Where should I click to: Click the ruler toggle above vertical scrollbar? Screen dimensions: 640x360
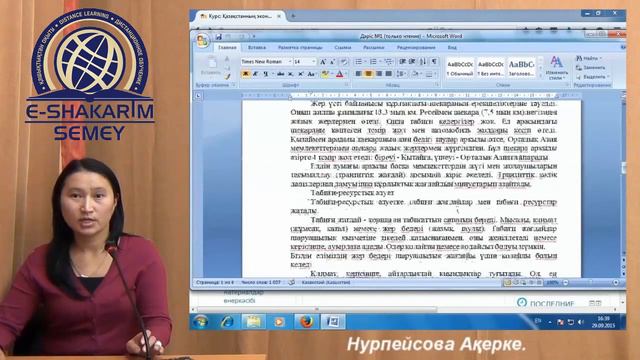click(x=623, y=96)
